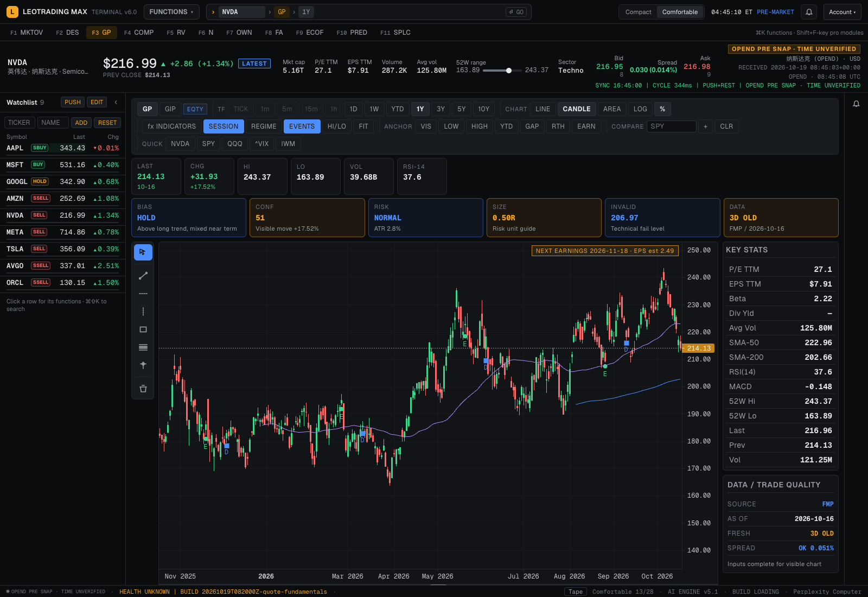This screenshot has height=597, width=868.
Task: Click the PUSH button in Watchlist
Action: [73, 102]
